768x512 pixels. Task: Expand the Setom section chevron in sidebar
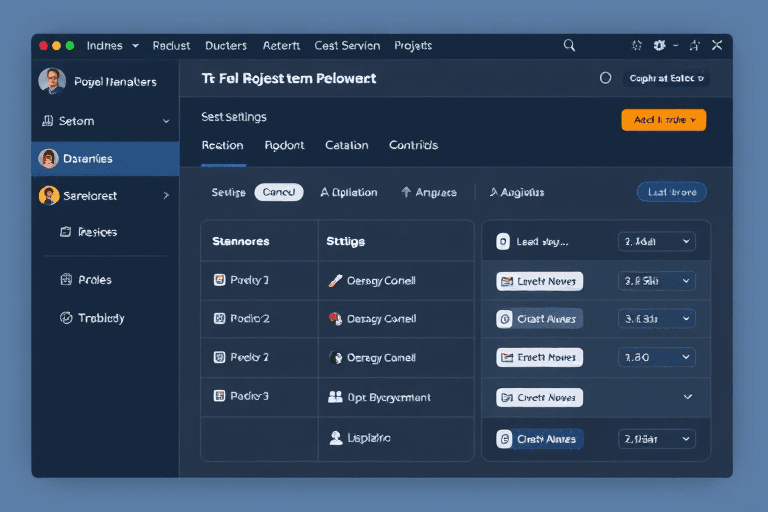click(166, 121)
